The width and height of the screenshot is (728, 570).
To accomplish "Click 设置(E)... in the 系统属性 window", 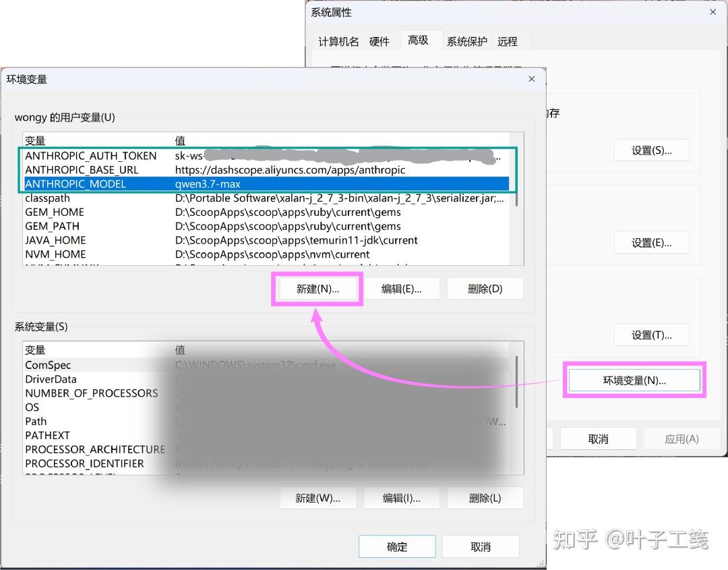I will tap(651, 242).
